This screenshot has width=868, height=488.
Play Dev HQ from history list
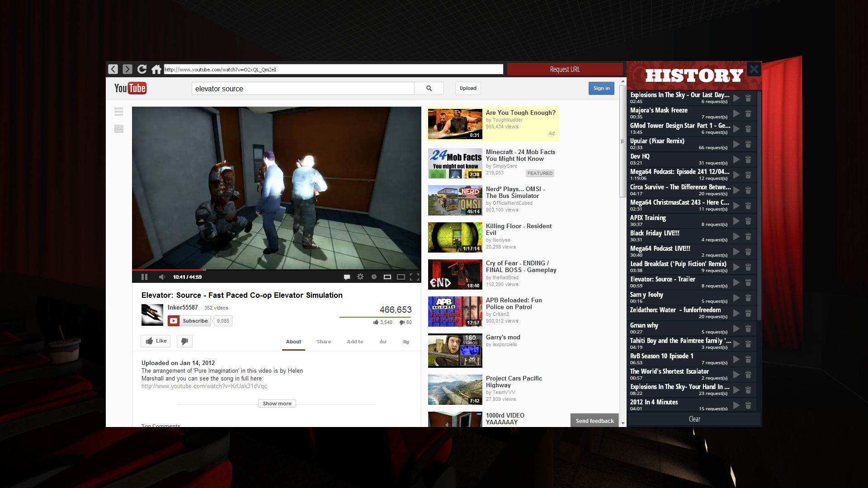click(736, 160)
